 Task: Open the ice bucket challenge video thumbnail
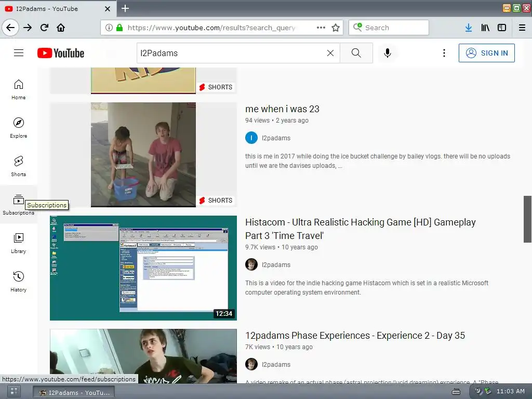[143, 155]
